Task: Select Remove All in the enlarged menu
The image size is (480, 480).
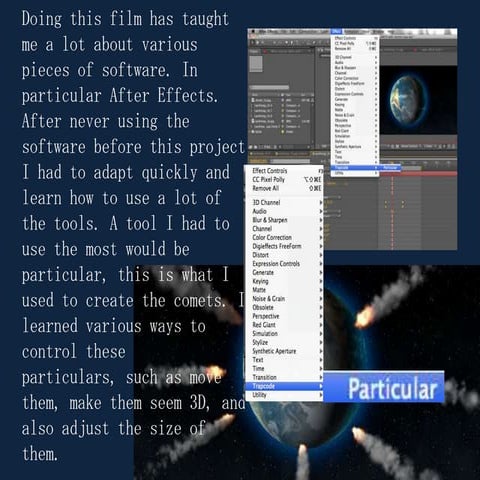Action: point(284,188)
